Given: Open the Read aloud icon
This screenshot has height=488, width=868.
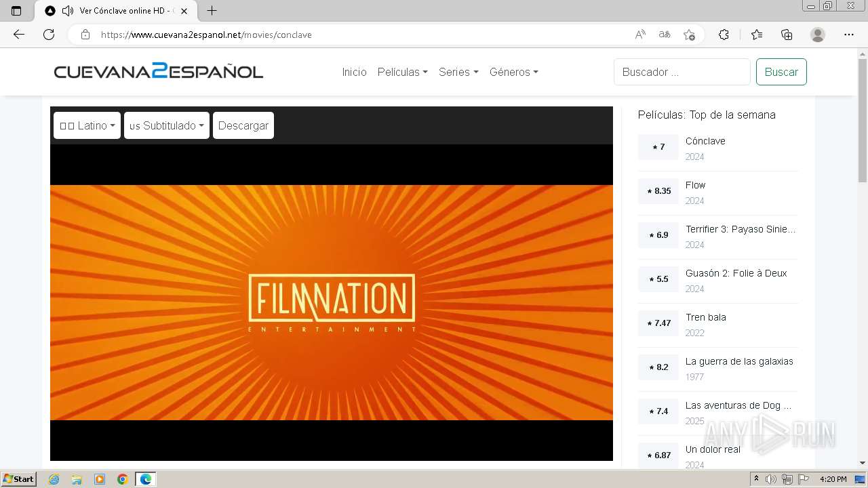Looking at the screenshot, I should (640, 35).
